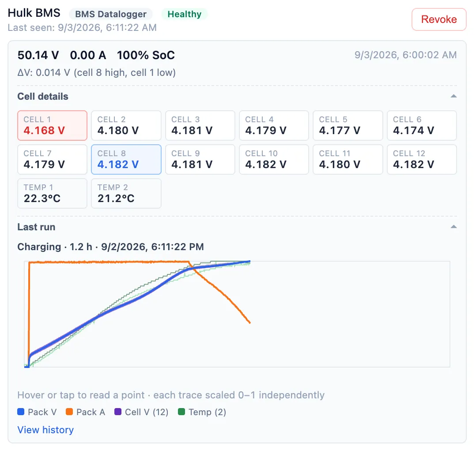Toggle the Pack A legend swatch
The image size is (476, 450).
click(69, 412)
